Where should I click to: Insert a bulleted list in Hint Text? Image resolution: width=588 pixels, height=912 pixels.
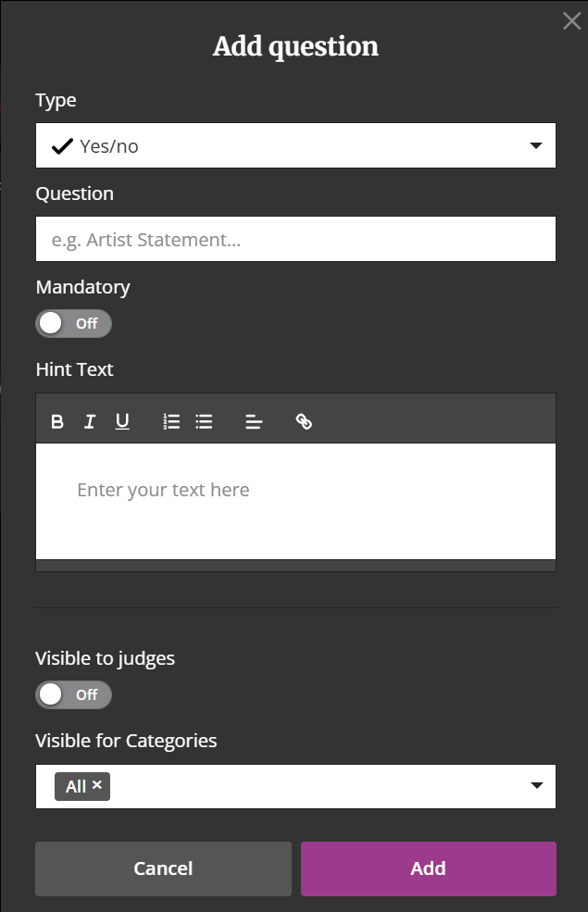click(204, 421)
